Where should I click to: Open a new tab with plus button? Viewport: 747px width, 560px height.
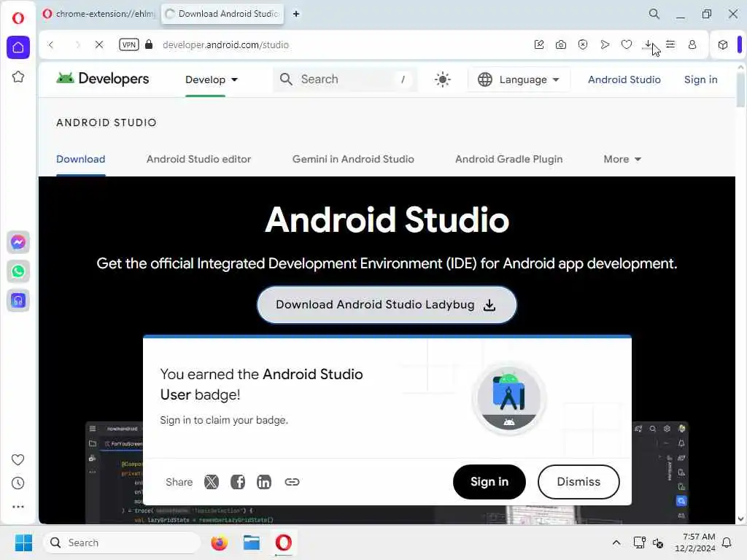(296, 14)
